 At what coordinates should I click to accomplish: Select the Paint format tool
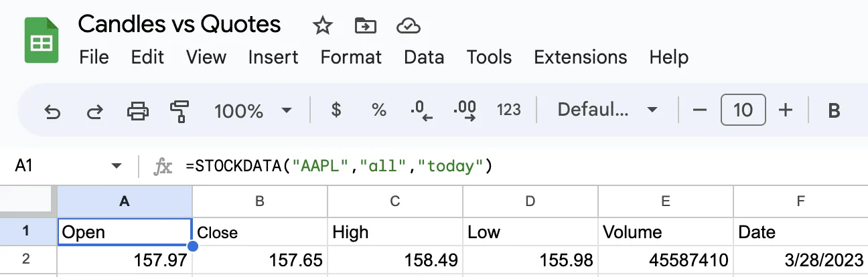click(x=179, y=110)
